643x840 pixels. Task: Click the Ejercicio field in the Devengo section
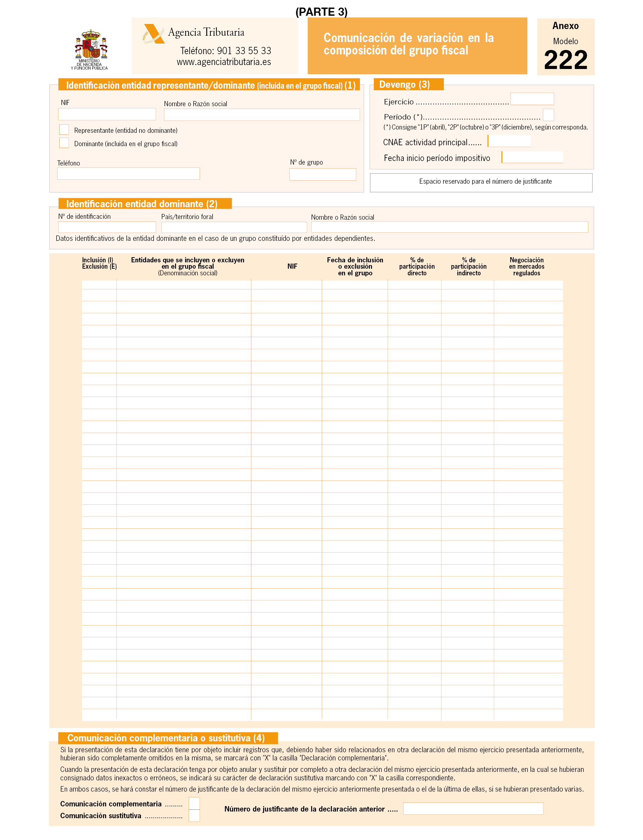532,99
